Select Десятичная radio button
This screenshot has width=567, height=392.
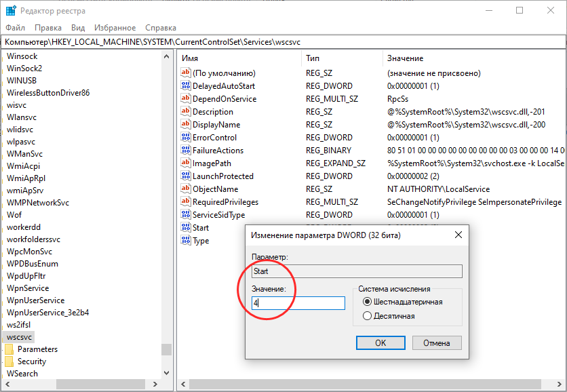pyautogui.click(x=367, y=315)
